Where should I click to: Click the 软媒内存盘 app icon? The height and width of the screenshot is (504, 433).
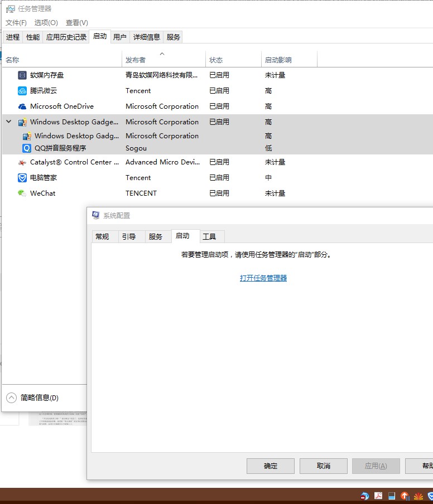point(22,75)
